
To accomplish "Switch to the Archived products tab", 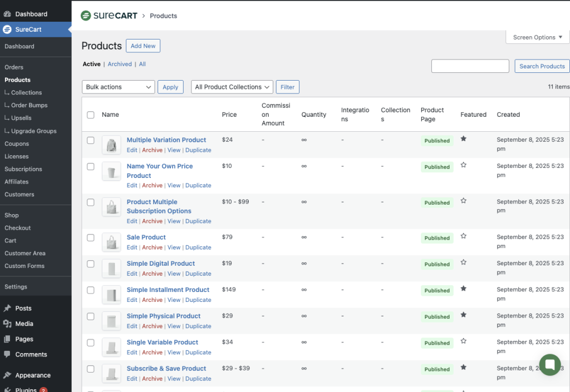I will pyautogui.click(x=120, y=64).
